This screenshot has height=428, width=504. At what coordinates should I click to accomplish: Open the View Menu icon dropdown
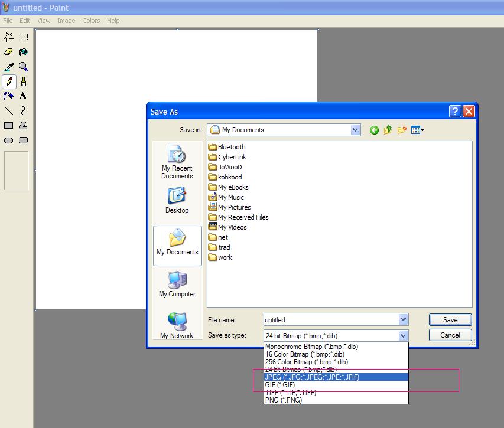418,130
